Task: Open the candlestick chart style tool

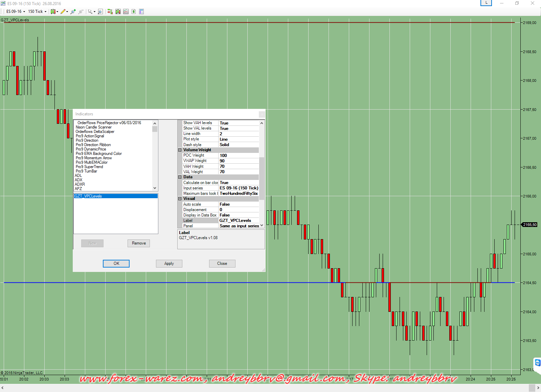Action: 53,11
